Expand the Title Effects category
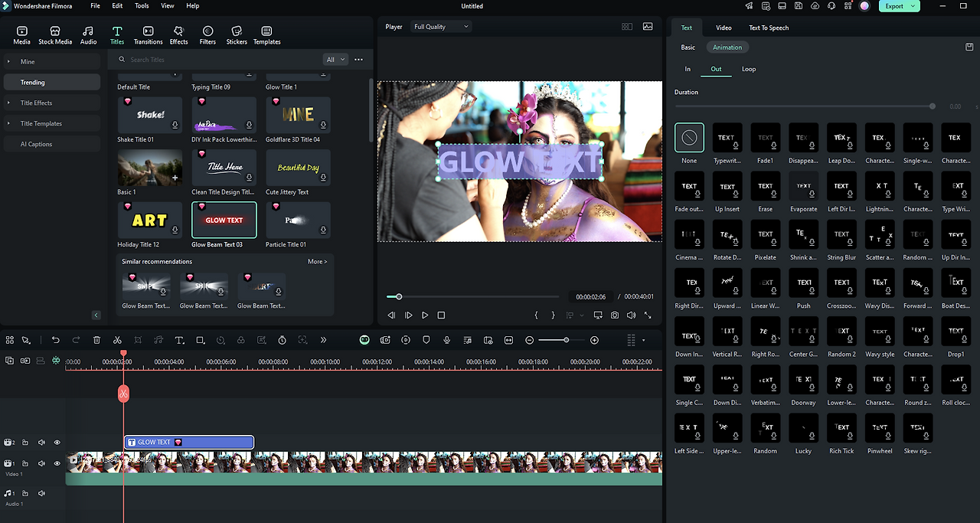Screen dimensions: 980x523 point(37,103)
